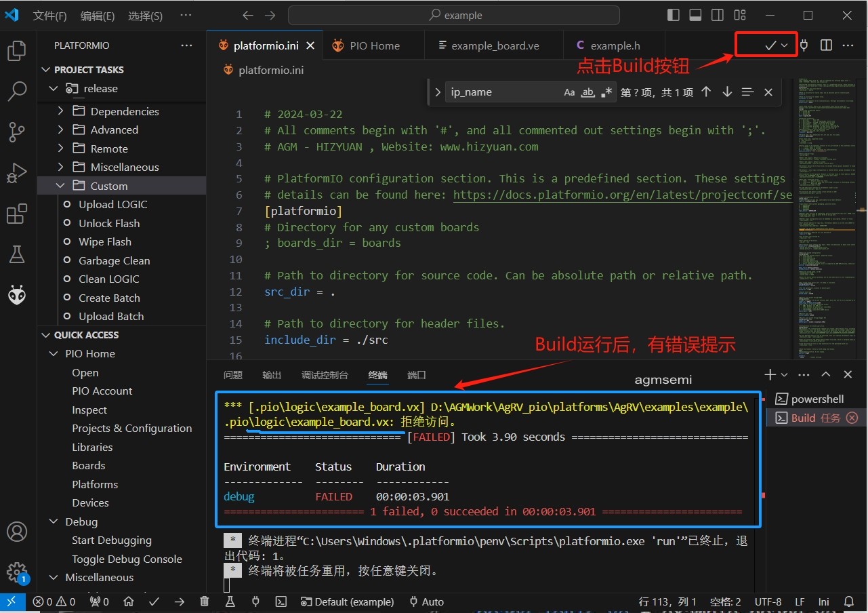Click Upload arrow in status bar
The width and height of the screenshot is (868, 613).
[x=179, y=601]
